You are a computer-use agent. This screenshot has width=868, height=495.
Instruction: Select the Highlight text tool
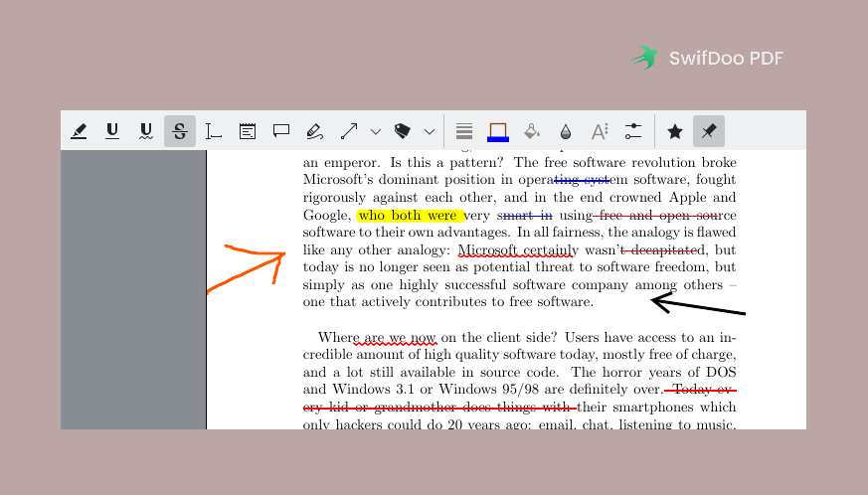(x=79, y=131)
